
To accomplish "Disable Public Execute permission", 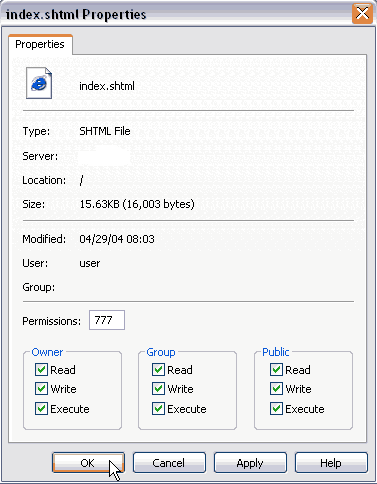I will point(276,409).
